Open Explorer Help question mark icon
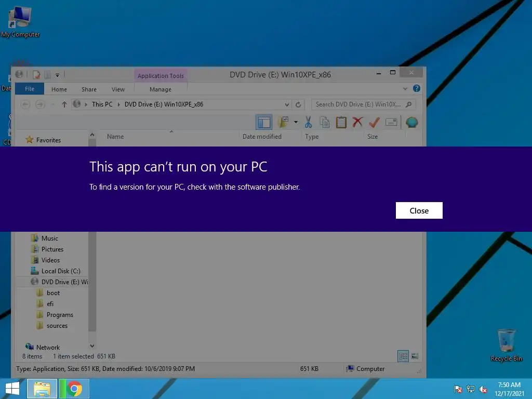532x399 pixels. click(417, 88)
